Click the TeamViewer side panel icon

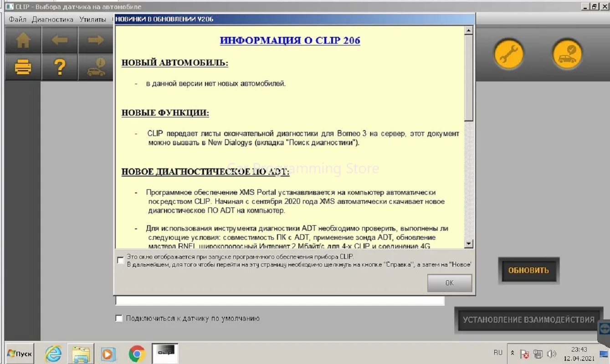point(605,329)
